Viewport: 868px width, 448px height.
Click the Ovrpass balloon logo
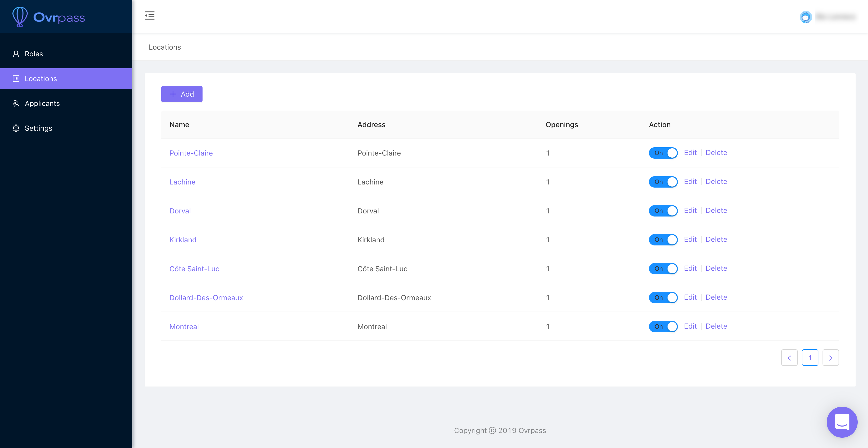coord(20,17)
